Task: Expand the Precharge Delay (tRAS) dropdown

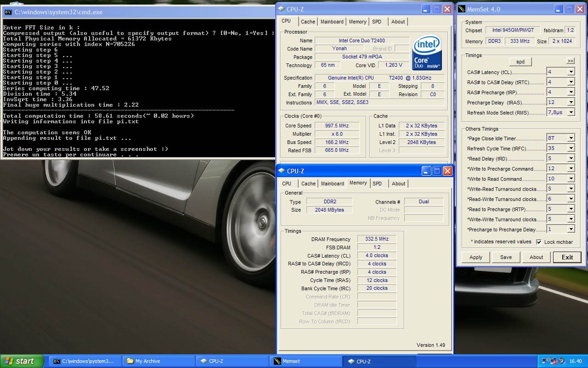Action: 571,102
